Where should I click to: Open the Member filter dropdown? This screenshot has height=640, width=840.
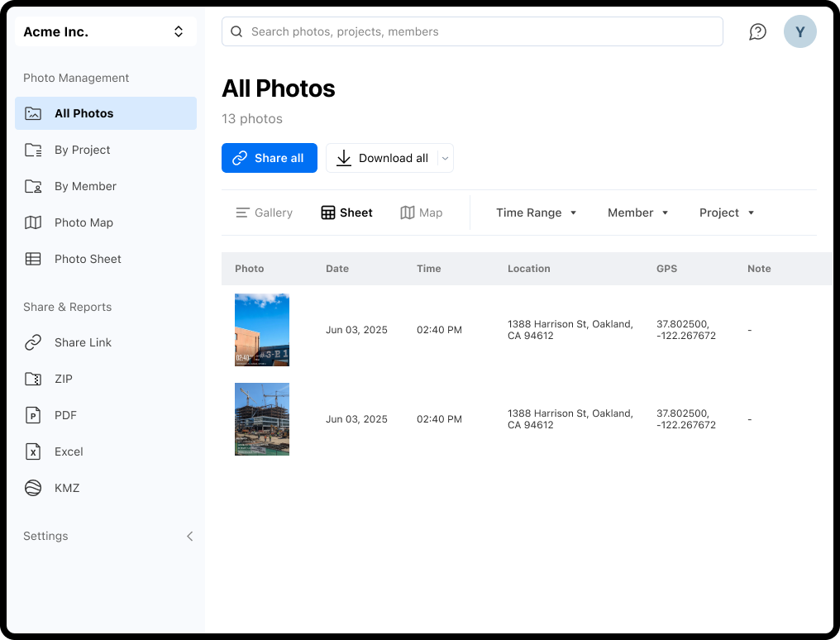(638, 213)
